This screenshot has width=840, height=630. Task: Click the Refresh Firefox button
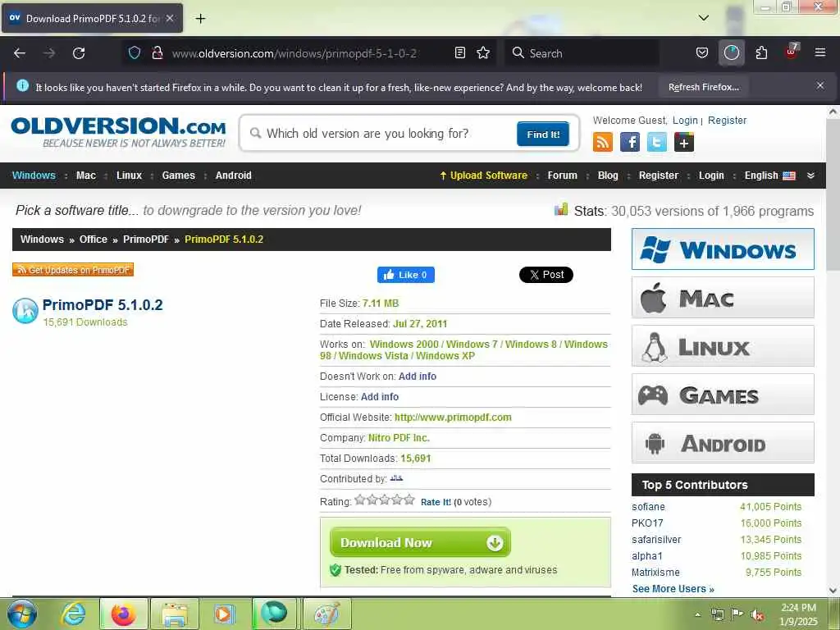tap(703, 87)
